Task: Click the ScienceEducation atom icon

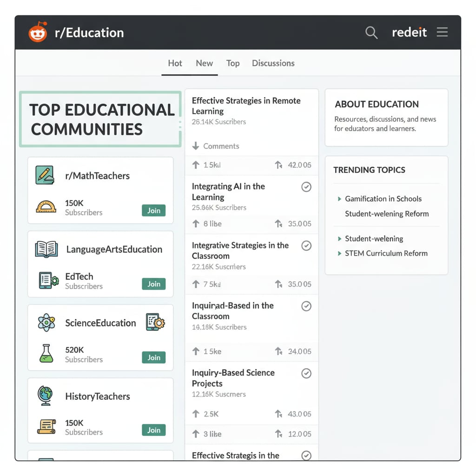Action: coord(46,323)
